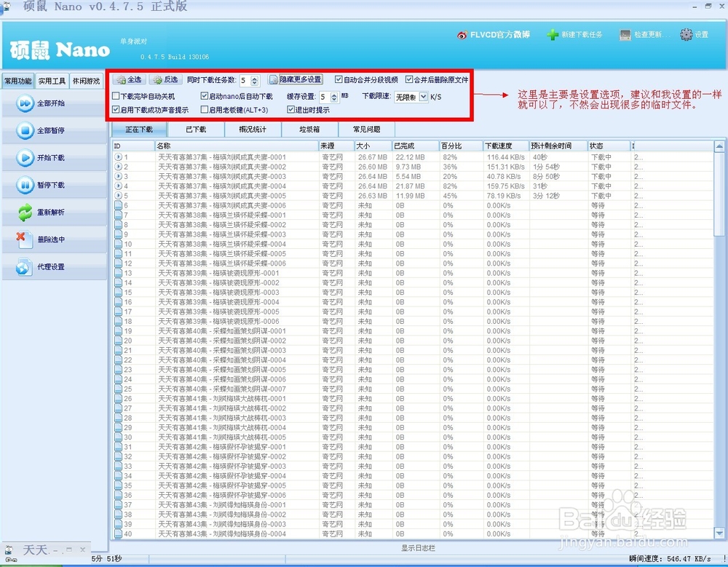Click the 116.44 KB/s speed cell
728x567 pixels.
[x=506, y=157]
